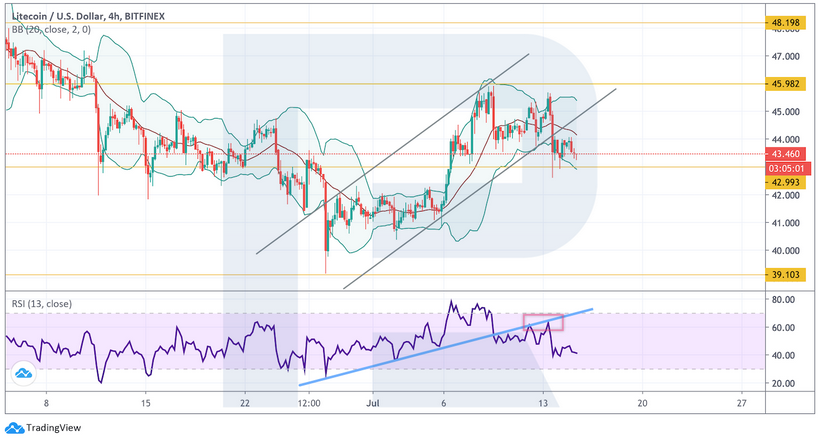Click the countdown timer 03:05:01

788,168
